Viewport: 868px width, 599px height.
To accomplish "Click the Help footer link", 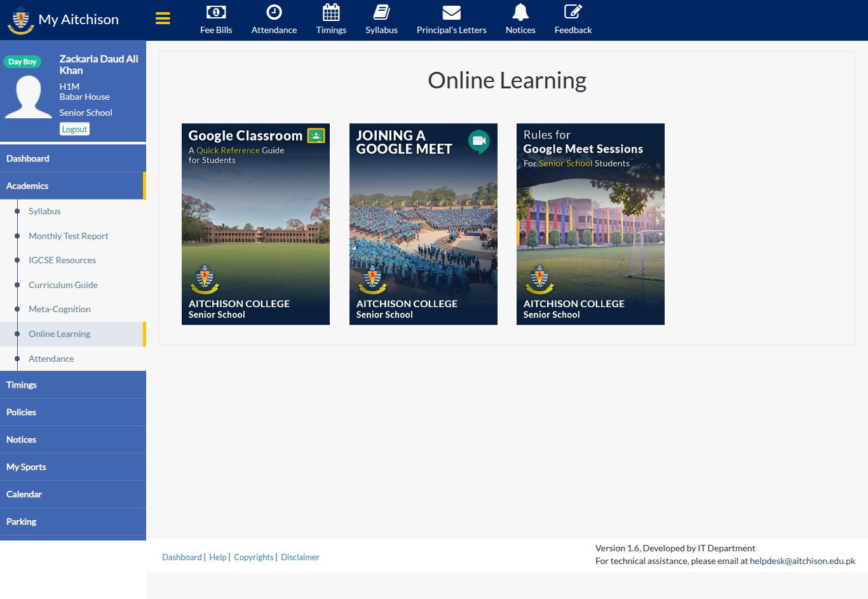I will [218, 557].
